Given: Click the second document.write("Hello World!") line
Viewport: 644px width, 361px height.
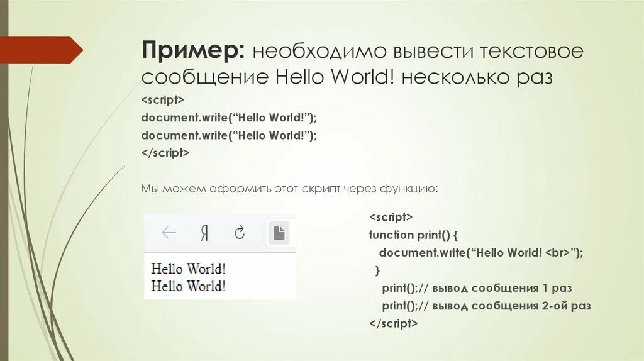Looking at the screenshot, I should [x=229, y=135].
